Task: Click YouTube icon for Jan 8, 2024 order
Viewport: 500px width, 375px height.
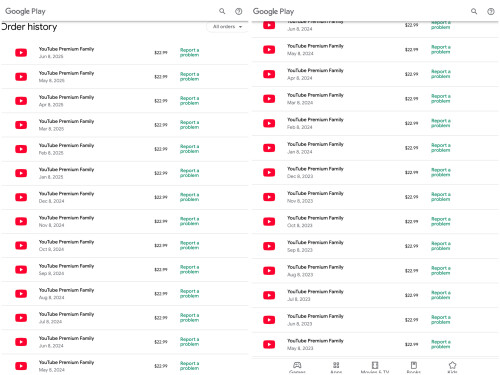Action: tap(269, 148)
